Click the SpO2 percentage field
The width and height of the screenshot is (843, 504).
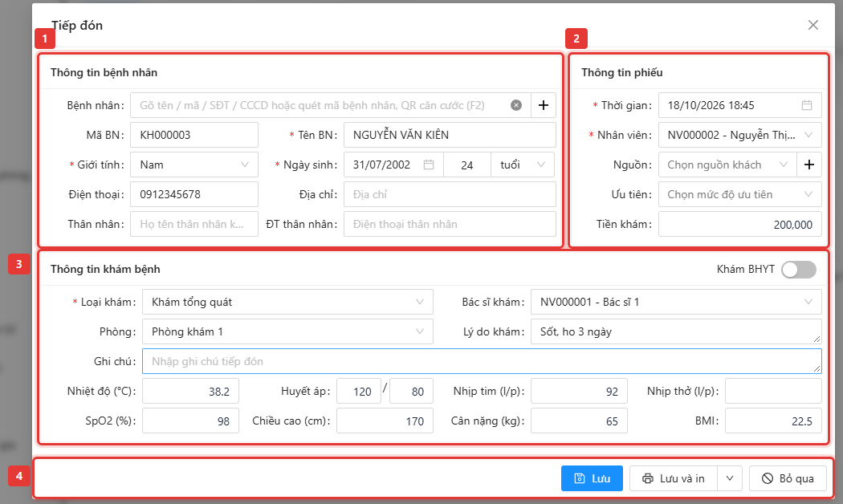[190, 421]
